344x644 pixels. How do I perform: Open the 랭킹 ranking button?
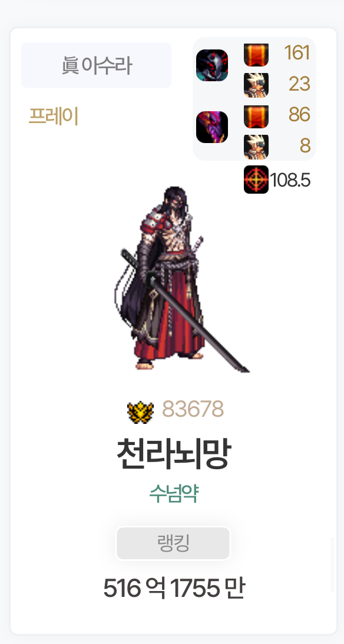pyautogui.click(x=173, y=543)
